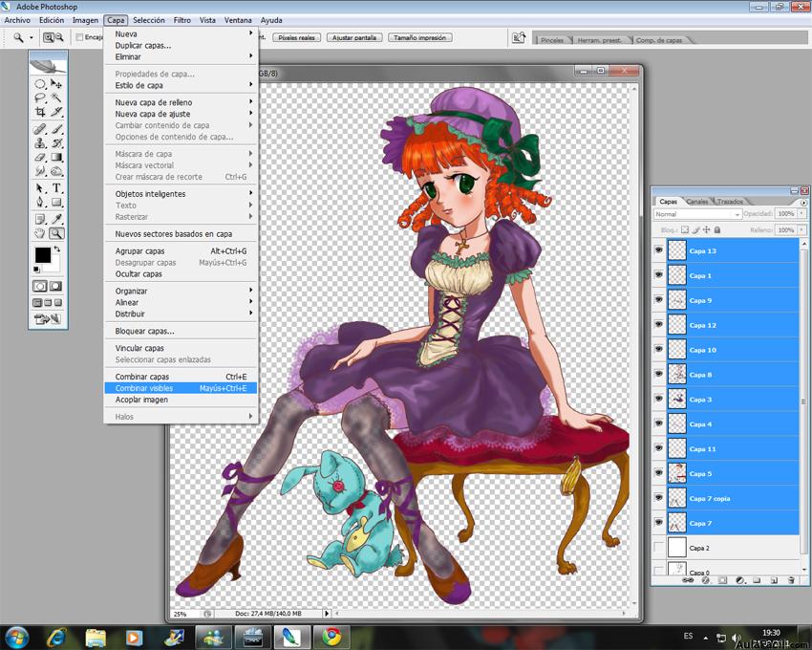The width and height of the screenshot is (812, 650).
Task: Click the zoom-in mode icon in options bar
Action: pos(48,37)
